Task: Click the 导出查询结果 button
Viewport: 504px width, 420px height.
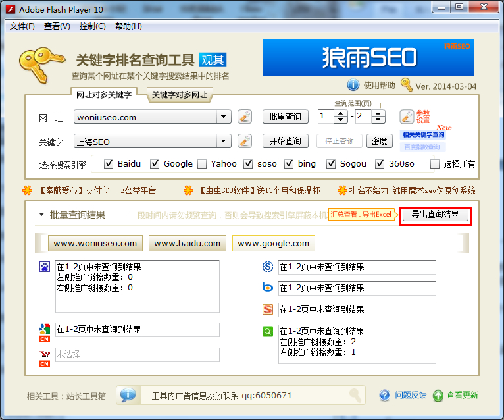Action: (x=435, y=214)
